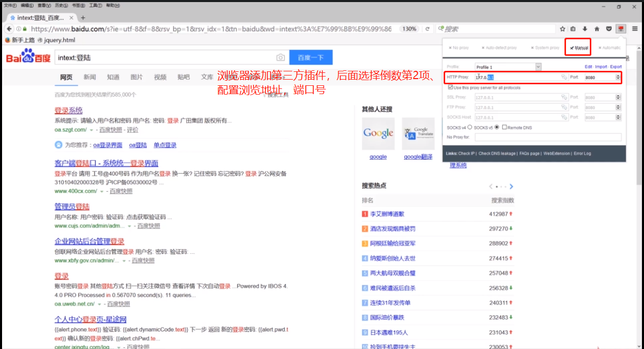
Task: Open the Firefox hamburger menu
Action: (x=635, y=29)
